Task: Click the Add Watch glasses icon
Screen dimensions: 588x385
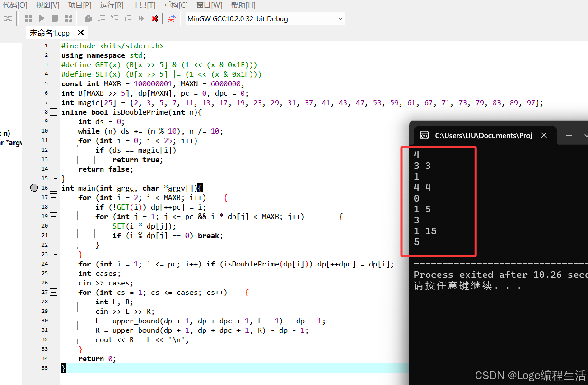Action: click(x=172, y=18)
